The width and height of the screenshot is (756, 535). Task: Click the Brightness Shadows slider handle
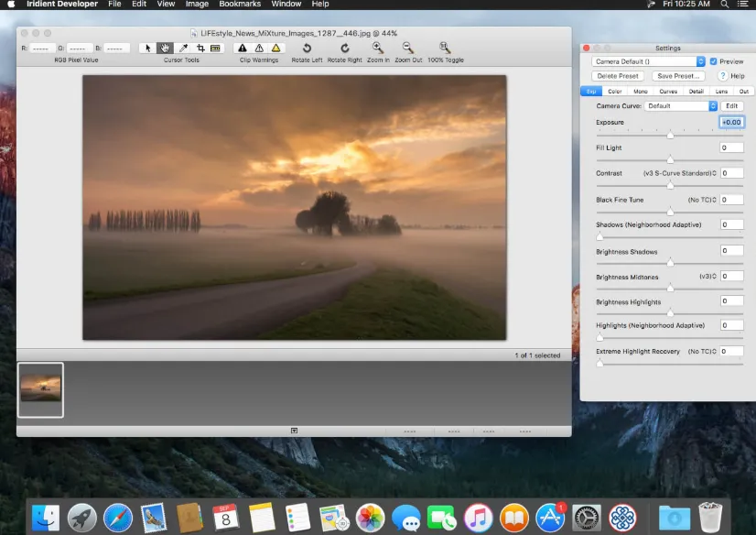670,262
